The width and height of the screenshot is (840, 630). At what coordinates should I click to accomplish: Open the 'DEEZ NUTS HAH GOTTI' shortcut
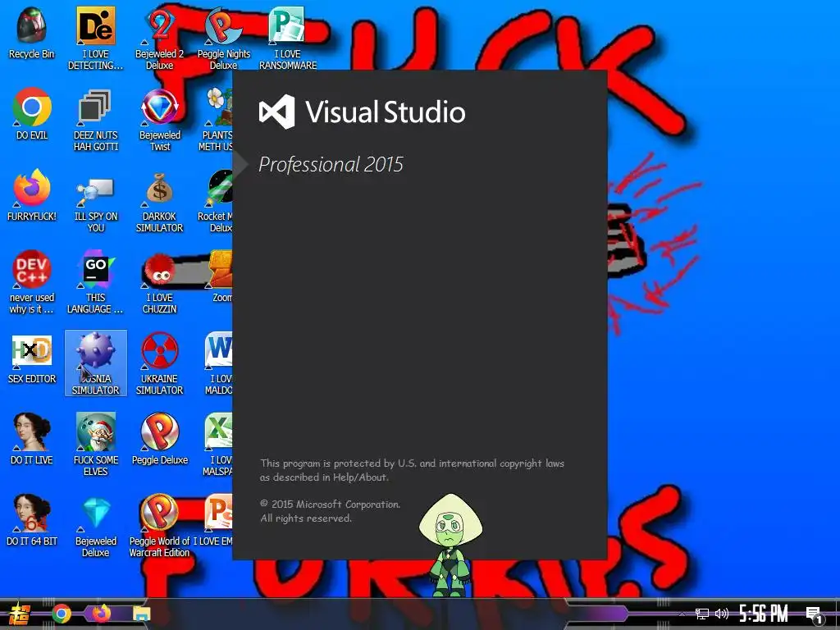95,120
